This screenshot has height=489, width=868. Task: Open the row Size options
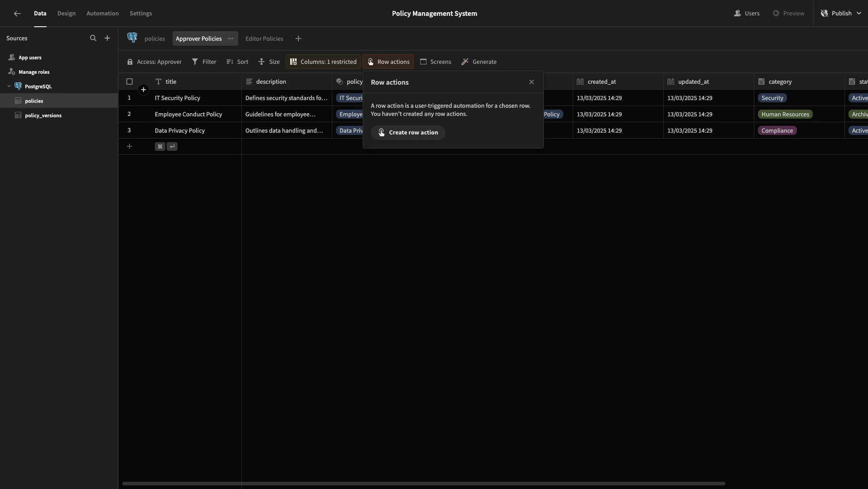tap(269, 62)
